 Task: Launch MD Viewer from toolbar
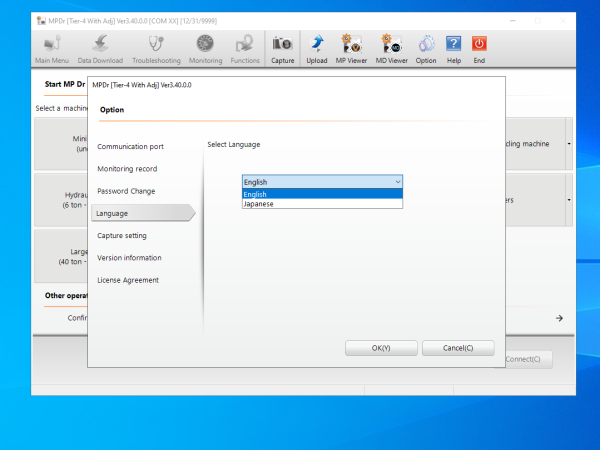[x=391, y=49]
